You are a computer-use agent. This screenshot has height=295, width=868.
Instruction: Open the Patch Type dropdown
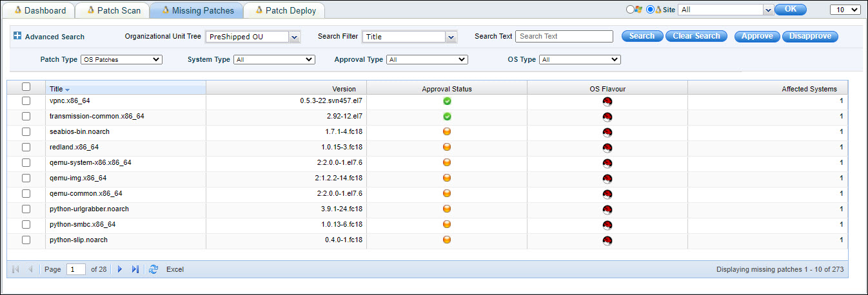coord(122,59)
